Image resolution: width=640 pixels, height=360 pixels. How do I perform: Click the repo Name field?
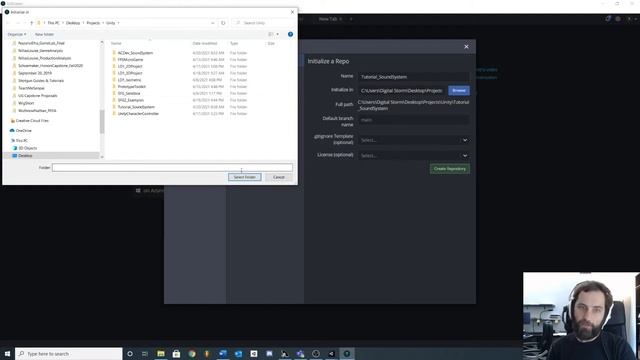point(413,77)
